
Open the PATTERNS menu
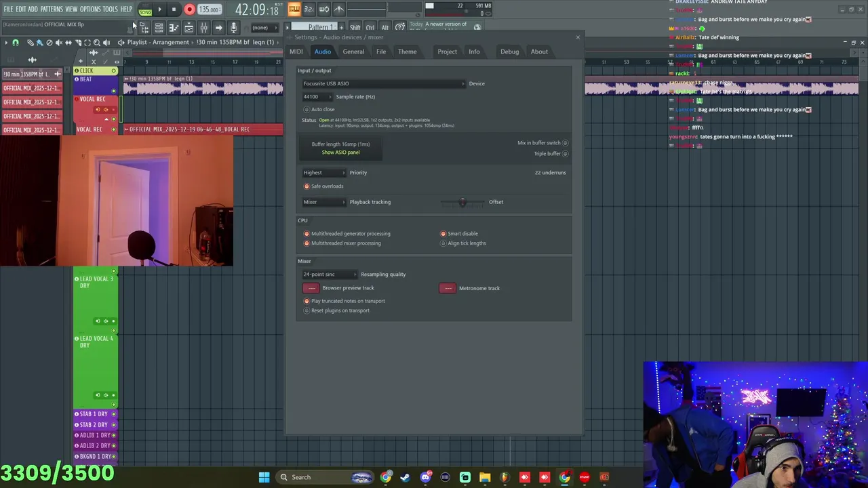52,9
